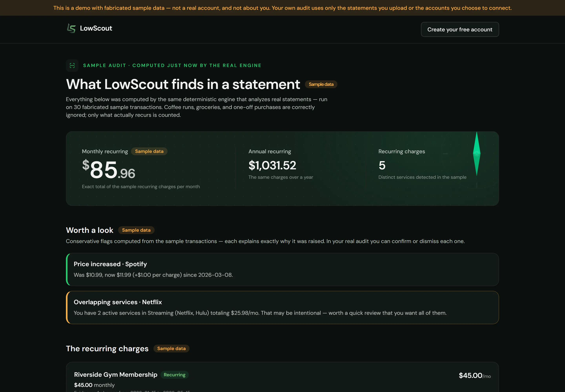Screen dimensions: 565x392
Task: Click Sample data badge beside The recurring charges
Action: coord(171,348)
